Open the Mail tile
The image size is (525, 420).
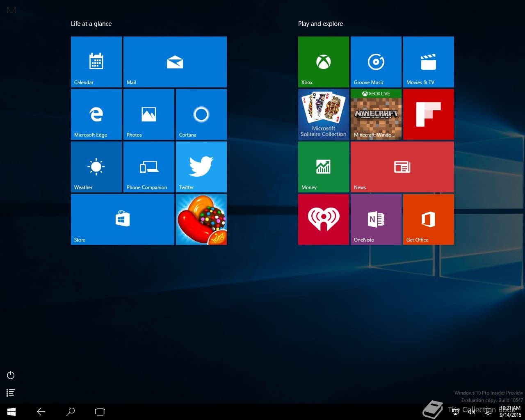click(x=175, y=62)
